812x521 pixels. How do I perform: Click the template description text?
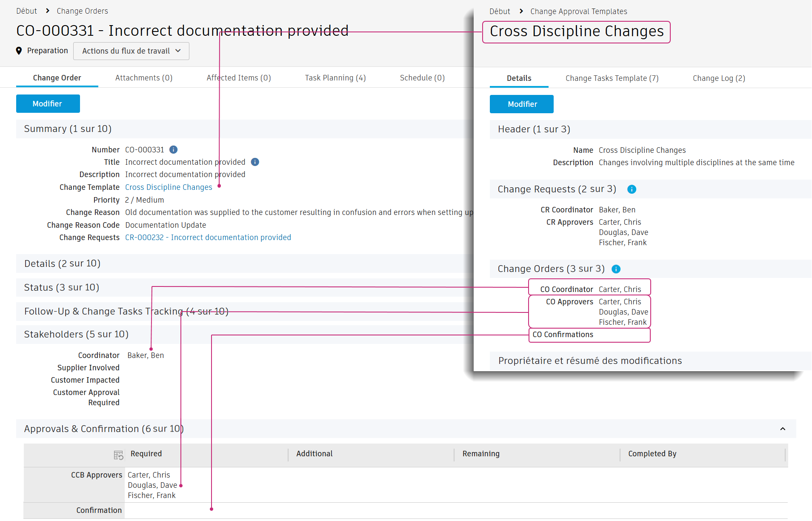click(696, 163)
